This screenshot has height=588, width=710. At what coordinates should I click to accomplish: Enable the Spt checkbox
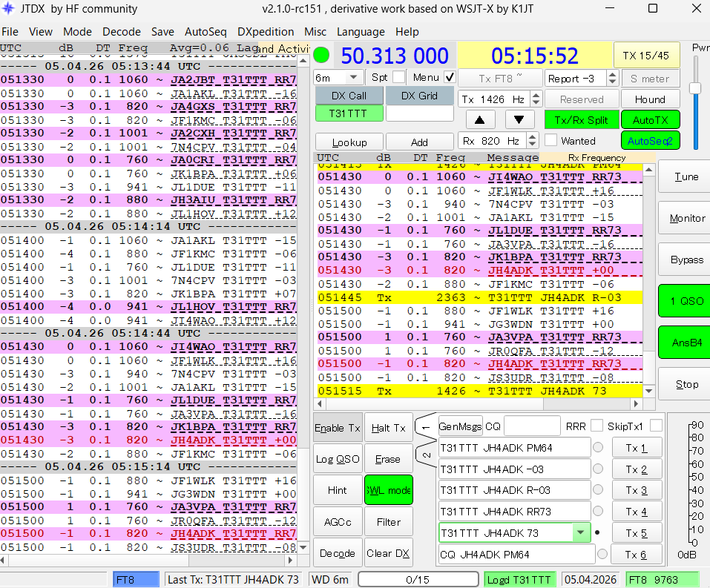tap(399, 77)
